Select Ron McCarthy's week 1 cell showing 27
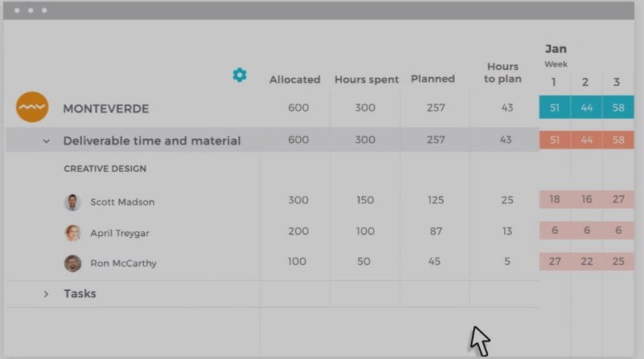This screenshot has width=644, height=359. click(x=555, y=261)
